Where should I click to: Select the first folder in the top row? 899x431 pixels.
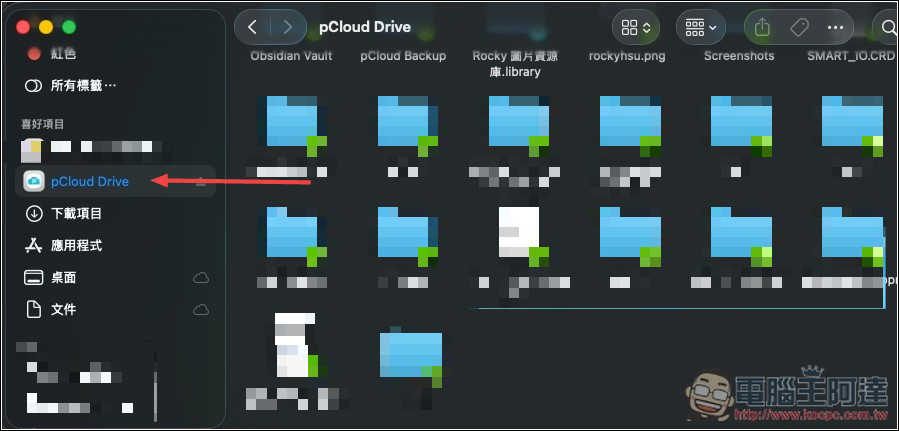295,127
